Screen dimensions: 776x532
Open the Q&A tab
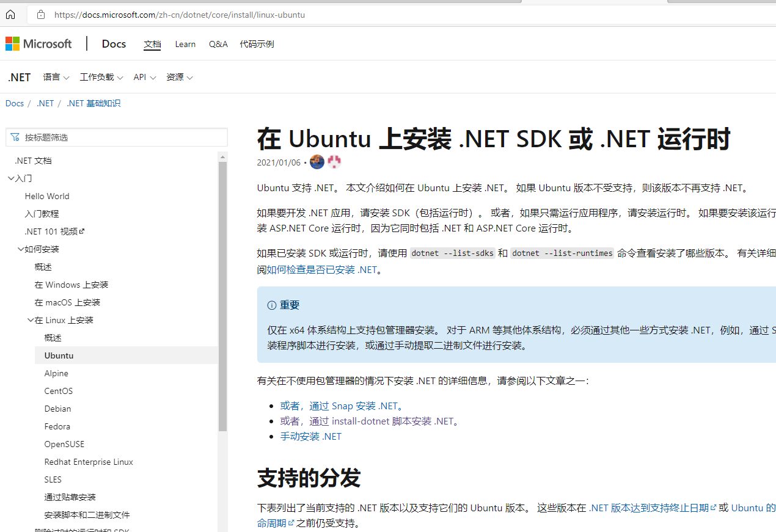[218, 44]
